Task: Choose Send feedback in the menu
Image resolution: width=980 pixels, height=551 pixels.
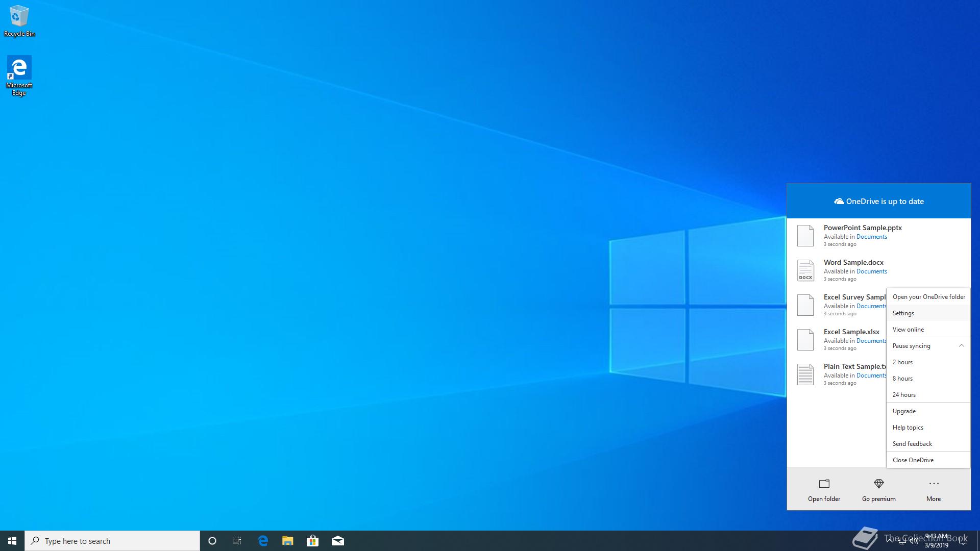Action: (x=928, y=444)
